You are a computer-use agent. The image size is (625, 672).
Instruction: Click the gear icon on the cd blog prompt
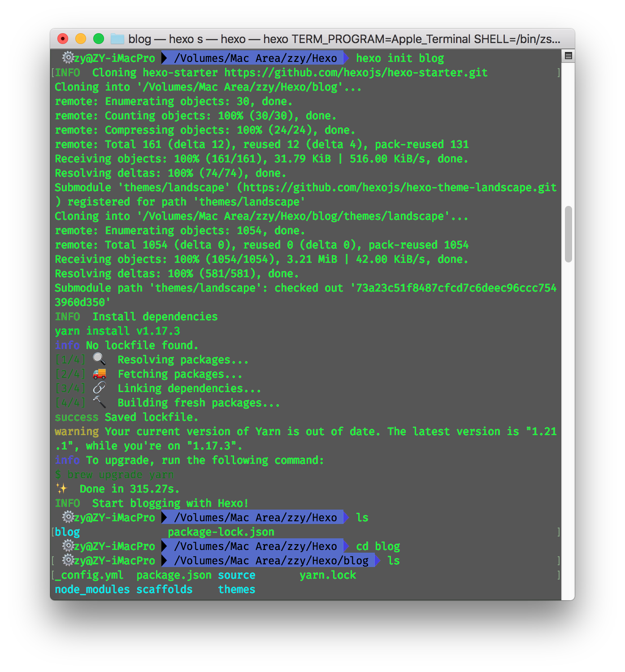pos(68,546)
